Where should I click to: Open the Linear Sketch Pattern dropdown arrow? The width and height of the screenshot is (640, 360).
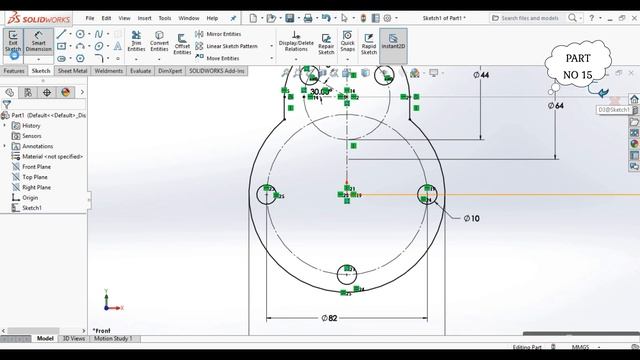click(x=271, y=46)
